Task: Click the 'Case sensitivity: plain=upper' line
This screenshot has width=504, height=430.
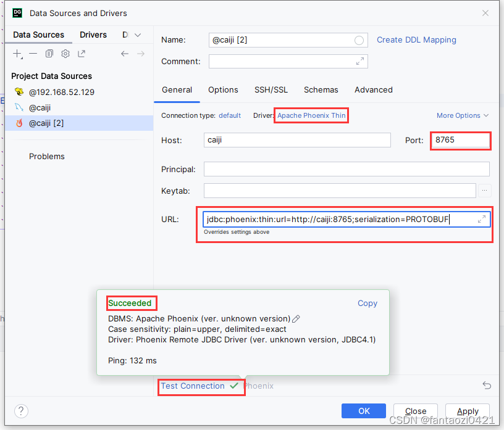Action: pos(197,329)
